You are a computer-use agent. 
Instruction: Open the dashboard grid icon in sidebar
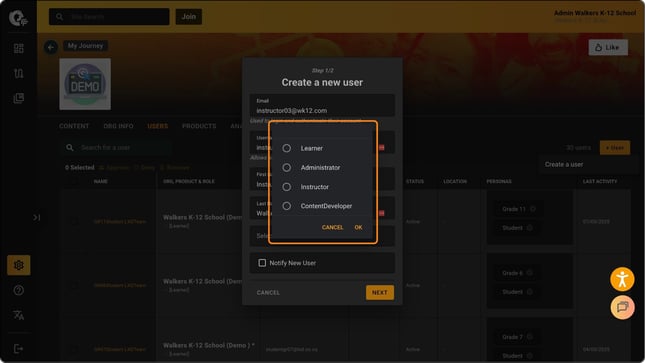(x=19, y=49)
